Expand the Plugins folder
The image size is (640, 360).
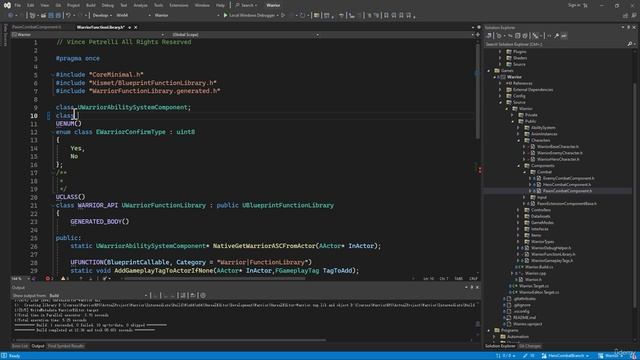click(500, 52)
